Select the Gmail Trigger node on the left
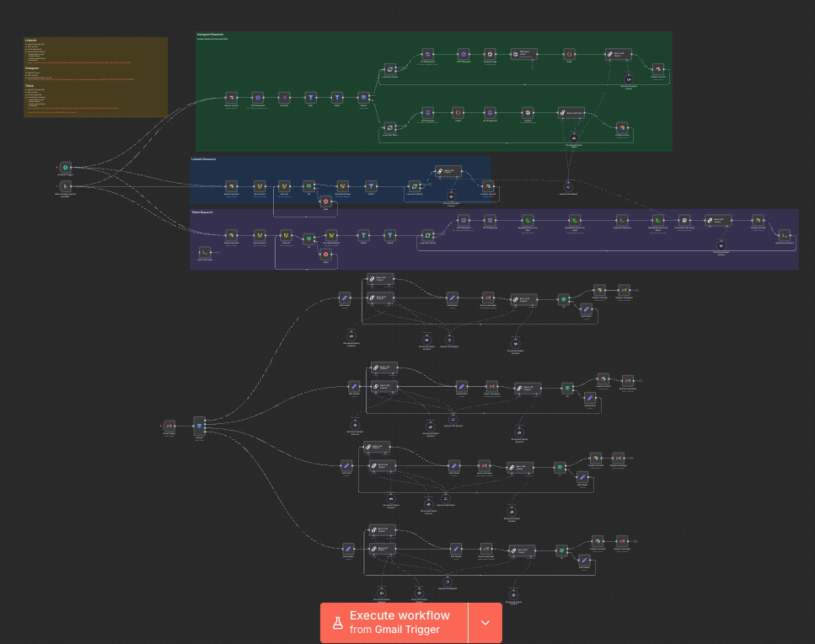 [x=170, y=427]
